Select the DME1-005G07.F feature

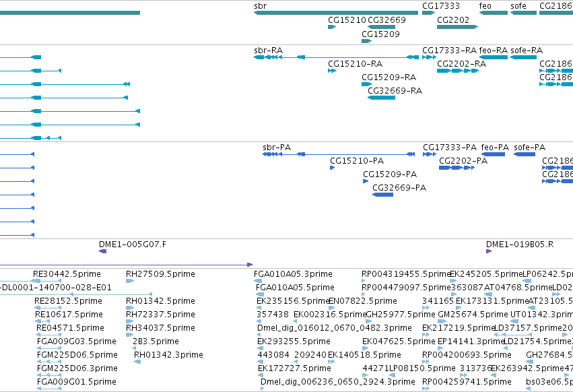(x=103, y=251)
